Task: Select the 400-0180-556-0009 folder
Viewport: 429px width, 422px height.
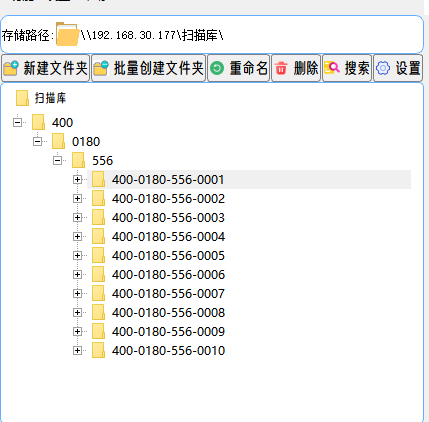Action: [x=168, y=332]
